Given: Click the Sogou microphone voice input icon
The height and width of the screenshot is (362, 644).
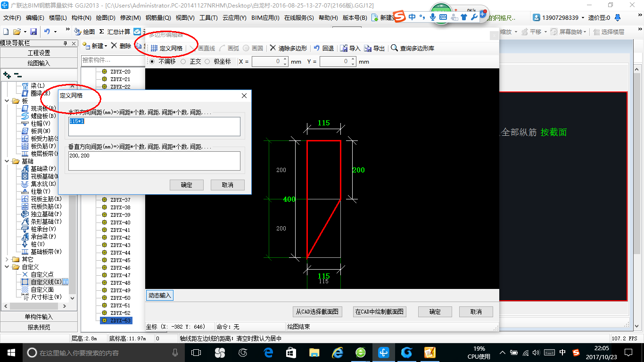Looking at the screenshot, I should [432, 17].
